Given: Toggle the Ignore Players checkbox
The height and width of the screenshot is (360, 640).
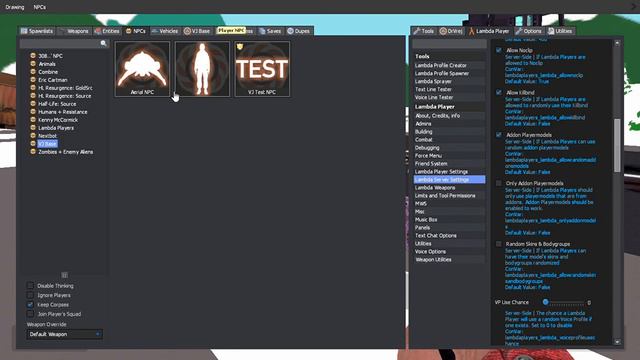Looking at the screenshot, I should (x=30, y=295).
